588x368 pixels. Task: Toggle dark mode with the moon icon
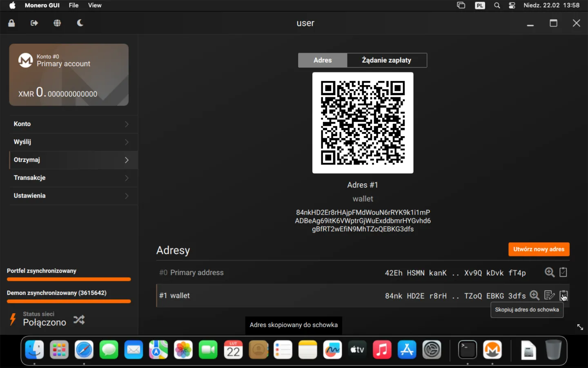80,23
